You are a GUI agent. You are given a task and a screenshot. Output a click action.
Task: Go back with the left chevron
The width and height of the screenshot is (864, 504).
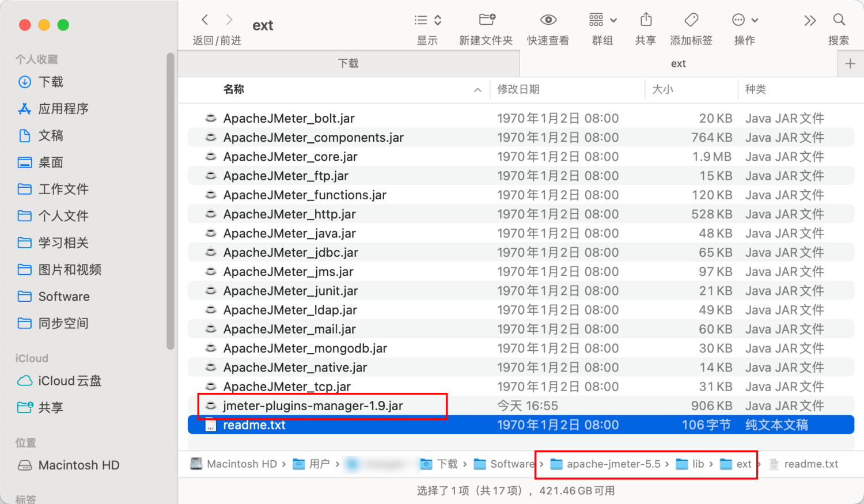coord(205,20)
